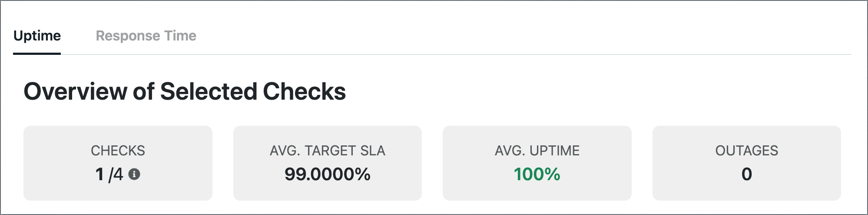Select the Uptime tab
This screenshot has width=868, height=215.
37,36
